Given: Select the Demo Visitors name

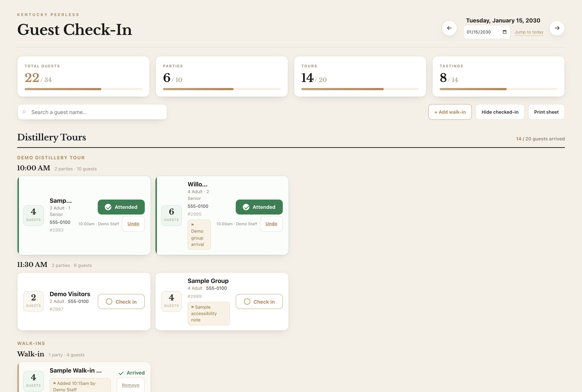Looking at the screenshot, I should pyautogui.click(x=70, y=294).
